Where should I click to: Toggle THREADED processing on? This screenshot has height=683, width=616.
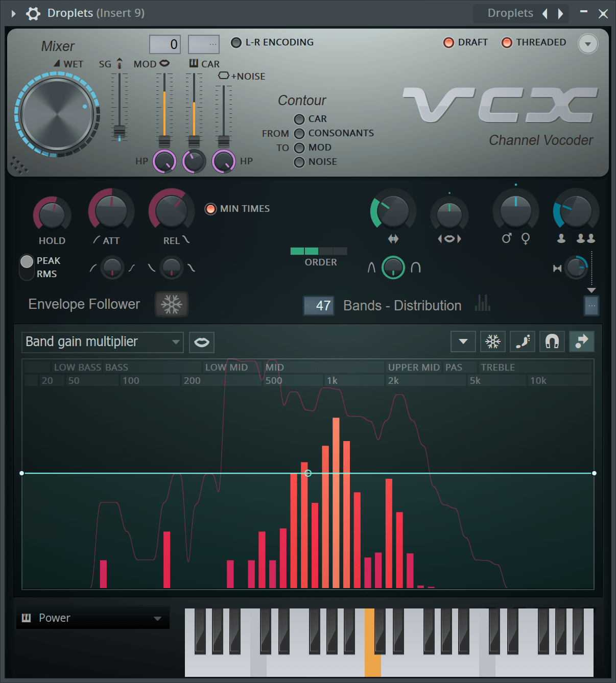(x=507, y=42)
